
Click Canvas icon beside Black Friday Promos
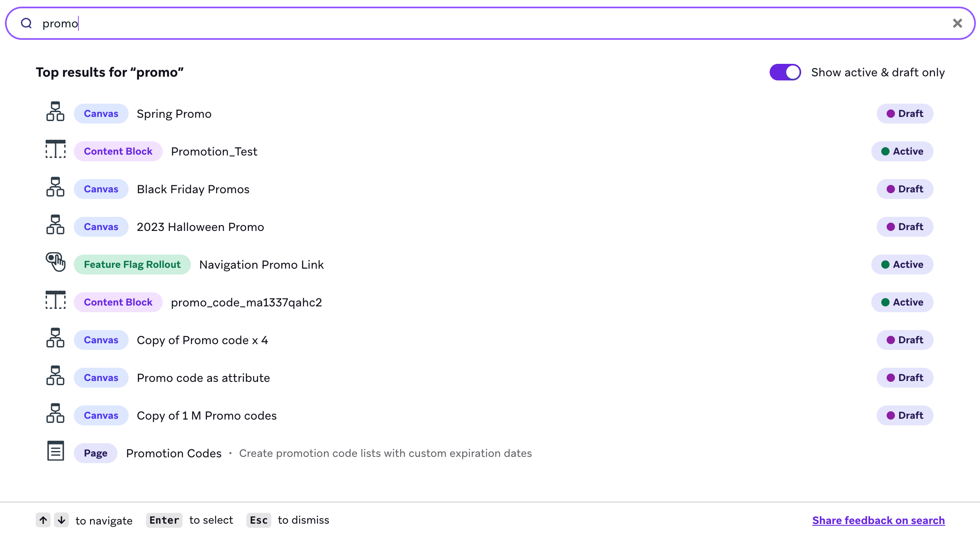click(x=55, y=187)
